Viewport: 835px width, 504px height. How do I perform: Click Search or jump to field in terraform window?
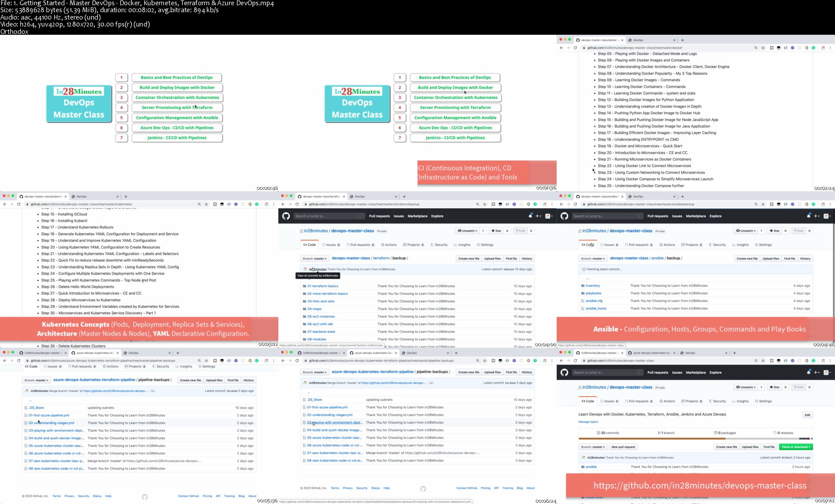coord(329,216)
